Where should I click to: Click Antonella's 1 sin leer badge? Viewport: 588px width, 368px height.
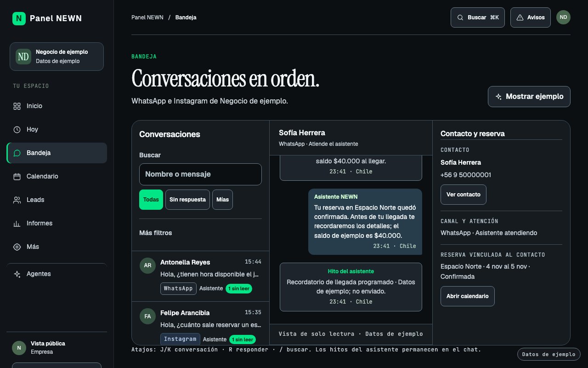pyautogui.click(x=239, y=288)
